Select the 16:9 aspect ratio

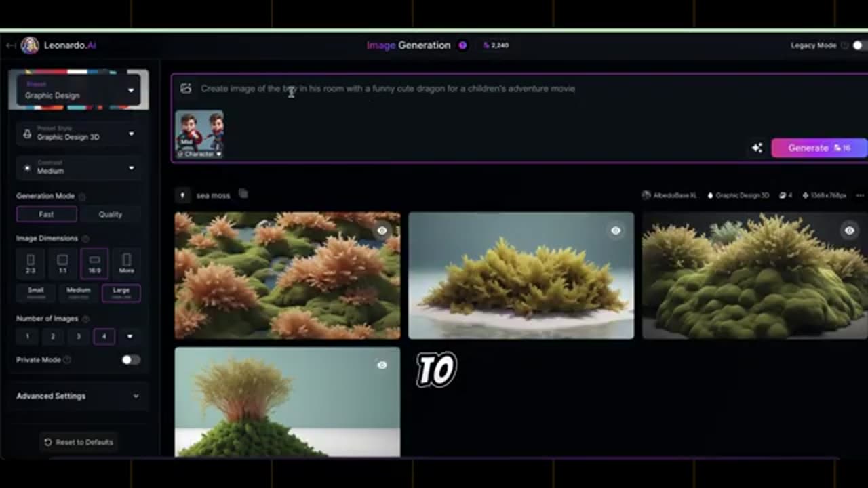94,264
